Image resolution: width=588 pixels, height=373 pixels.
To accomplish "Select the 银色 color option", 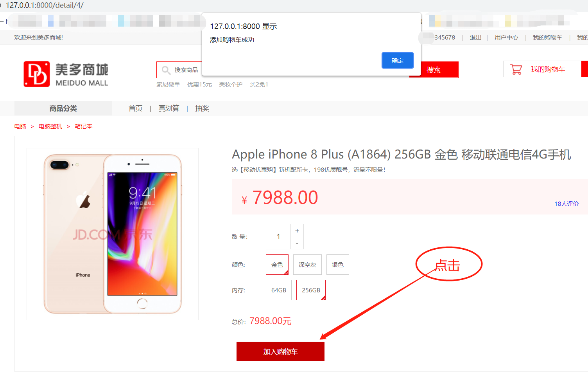I will [338, 265].
